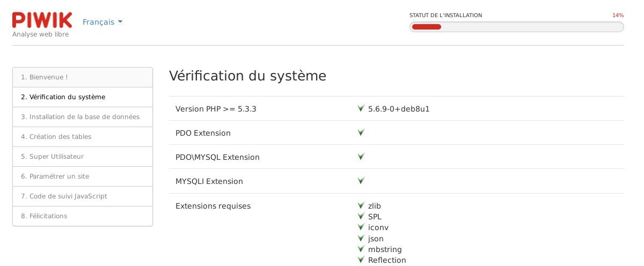Viewport: 644px width, 266px height.
Task: Click the checkmark next to iconv
Action: pos(361,227)
